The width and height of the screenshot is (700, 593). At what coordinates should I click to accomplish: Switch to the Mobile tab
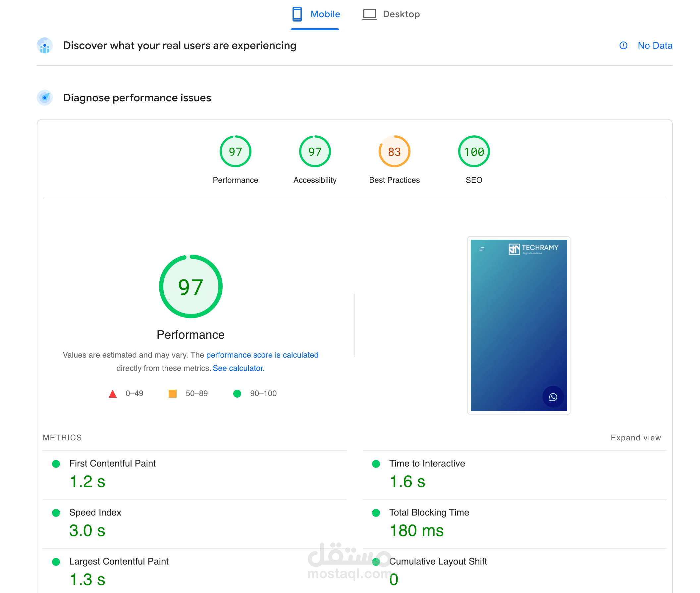tap(325, 14)
